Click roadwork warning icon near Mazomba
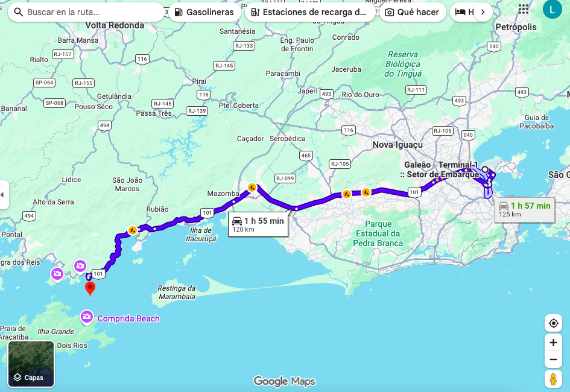570x392 pixels. 252,188
